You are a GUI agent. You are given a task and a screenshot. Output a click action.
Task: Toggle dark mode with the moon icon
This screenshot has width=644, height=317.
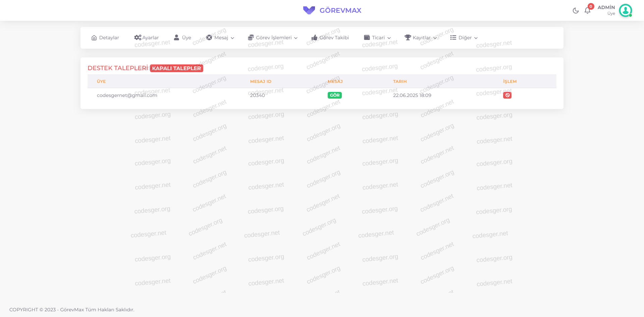576,11
